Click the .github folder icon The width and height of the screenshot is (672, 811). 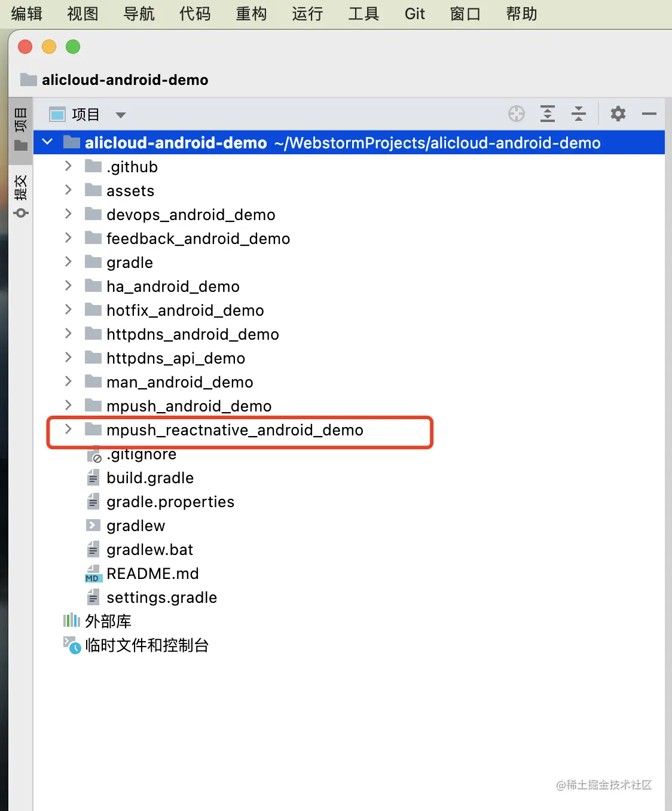(x=93, y=166)
